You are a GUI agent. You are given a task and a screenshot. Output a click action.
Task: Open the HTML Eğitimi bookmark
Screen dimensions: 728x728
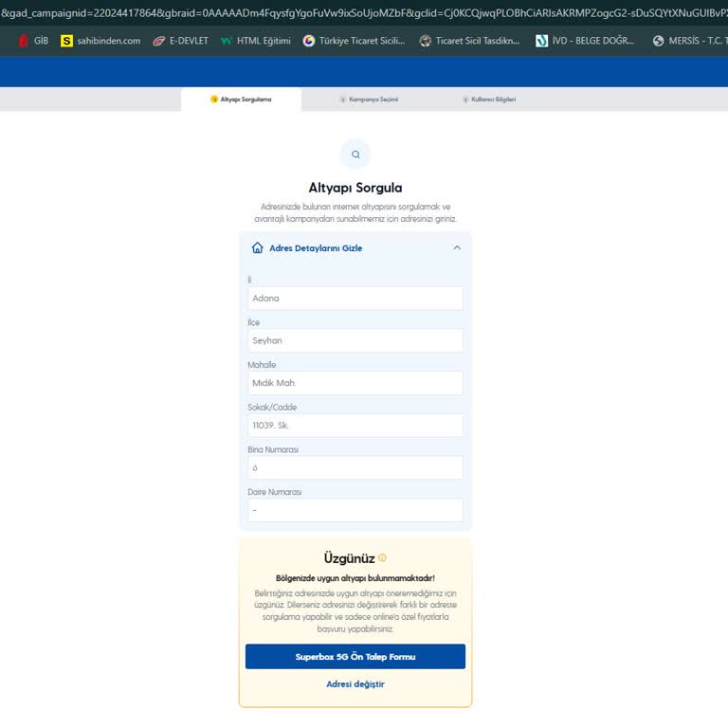255,41
